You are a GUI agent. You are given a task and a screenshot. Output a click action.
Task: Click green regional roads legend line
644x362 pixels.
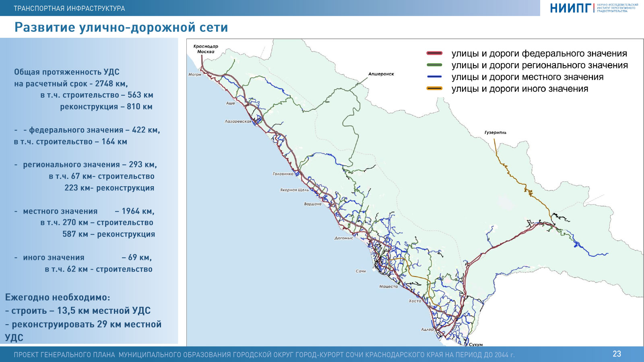coord(434,65)
